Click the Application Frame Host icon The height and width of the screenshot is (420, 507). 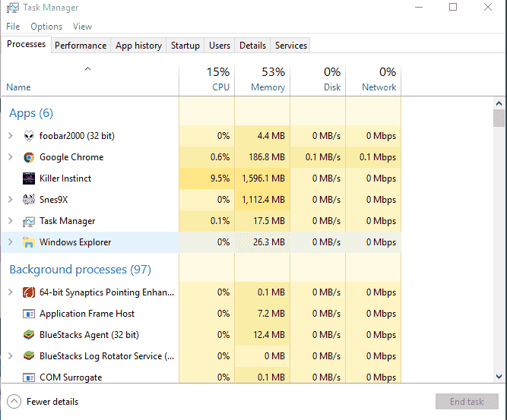[x=29, y=314]
